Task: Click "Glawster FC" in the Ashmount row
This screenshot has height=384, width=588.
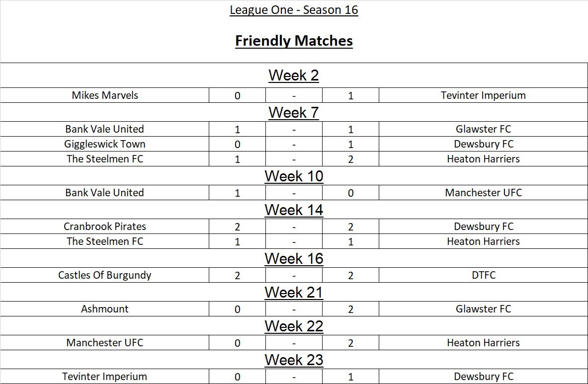Action: pos(483,309)
